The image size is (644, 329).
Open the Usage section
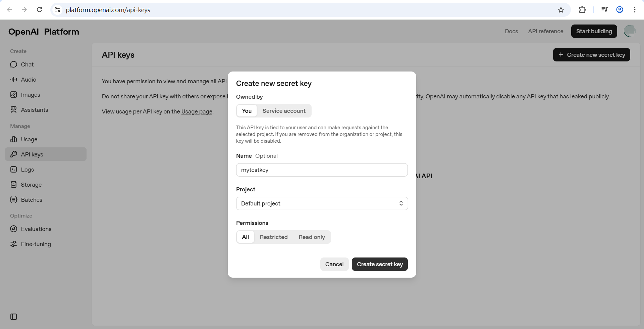click(x=46, y=139)
